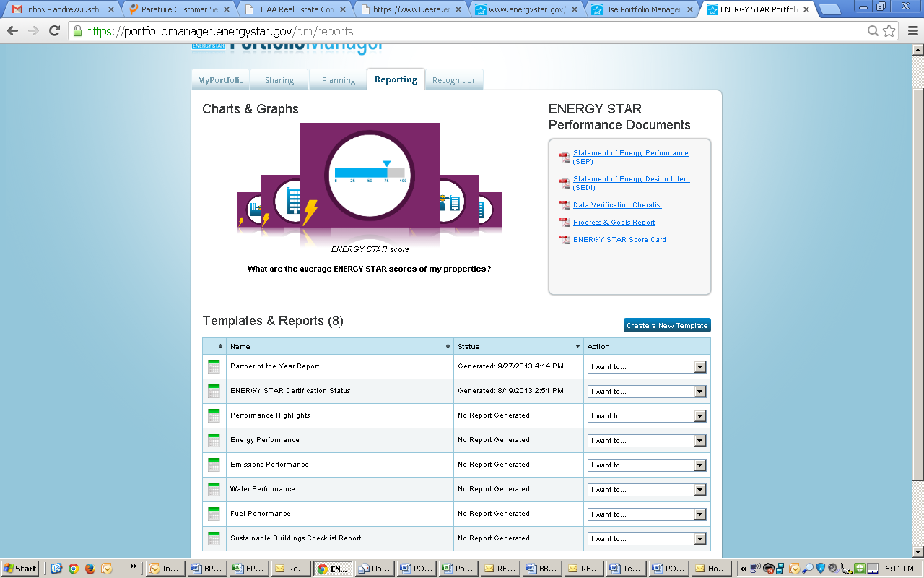Switch to the Use Portfolio Manager browser tab
This screenshot has width=924, height=578.
click(x=643, y=9)
